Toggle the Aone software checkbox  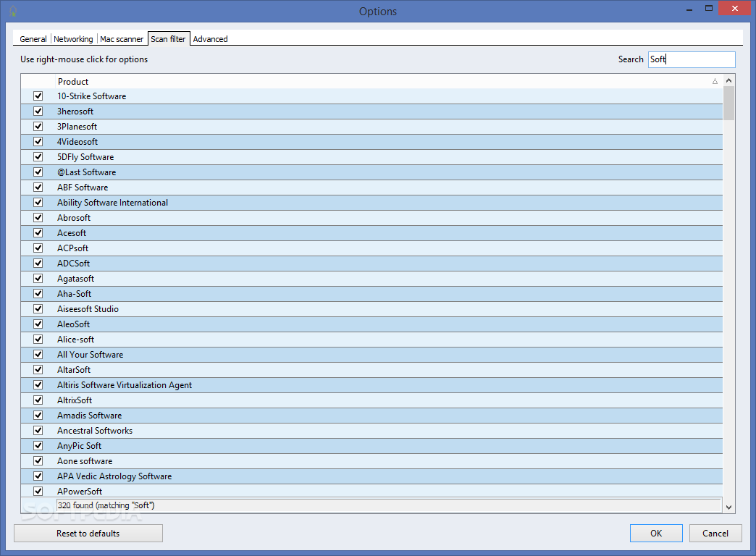[x=38, y=460]
